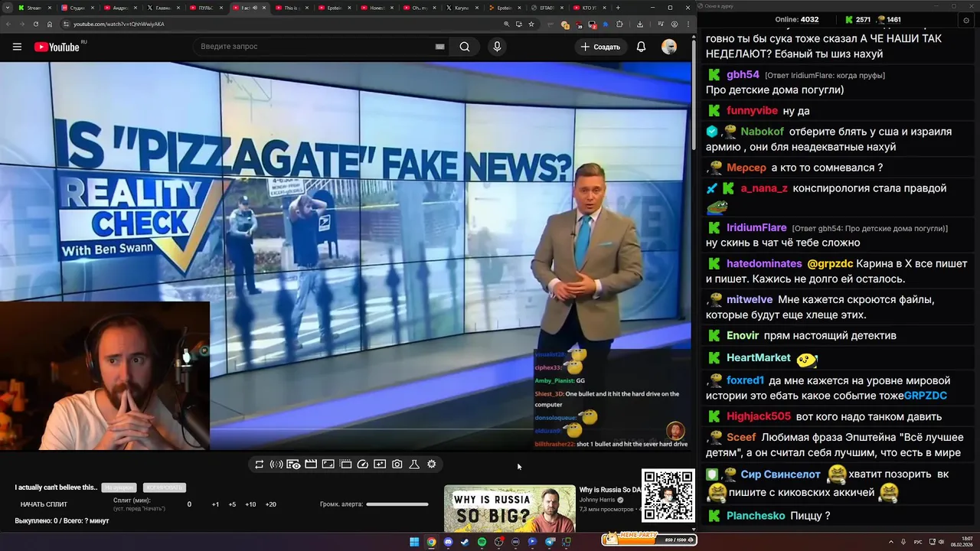
Task: Open a new browser tab with plus
Action: pyautogui.click(x=618, y=8)
